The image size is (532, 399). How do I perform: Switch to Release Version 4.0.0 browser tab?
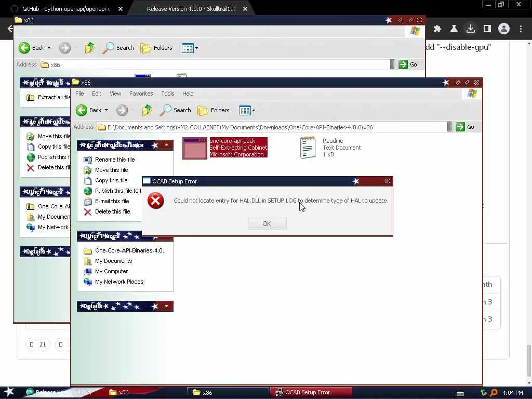point(191,9)
